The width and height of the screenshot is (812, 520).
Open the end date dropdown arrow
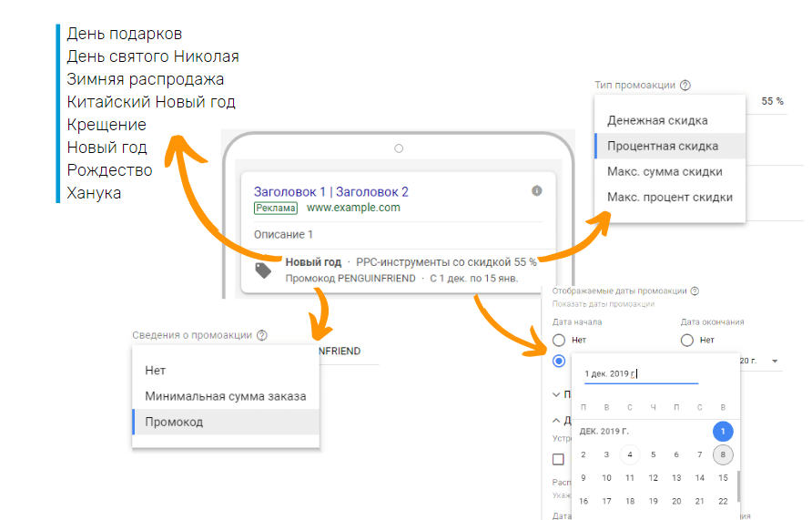(x=775, y=362)
